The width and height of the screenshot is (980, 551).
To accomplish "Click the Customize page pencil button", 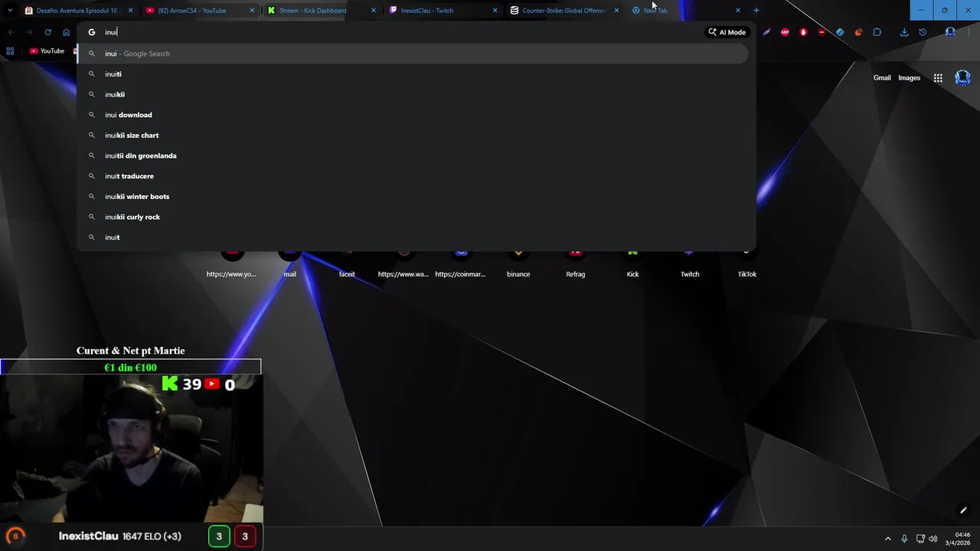I will [963, 510].
